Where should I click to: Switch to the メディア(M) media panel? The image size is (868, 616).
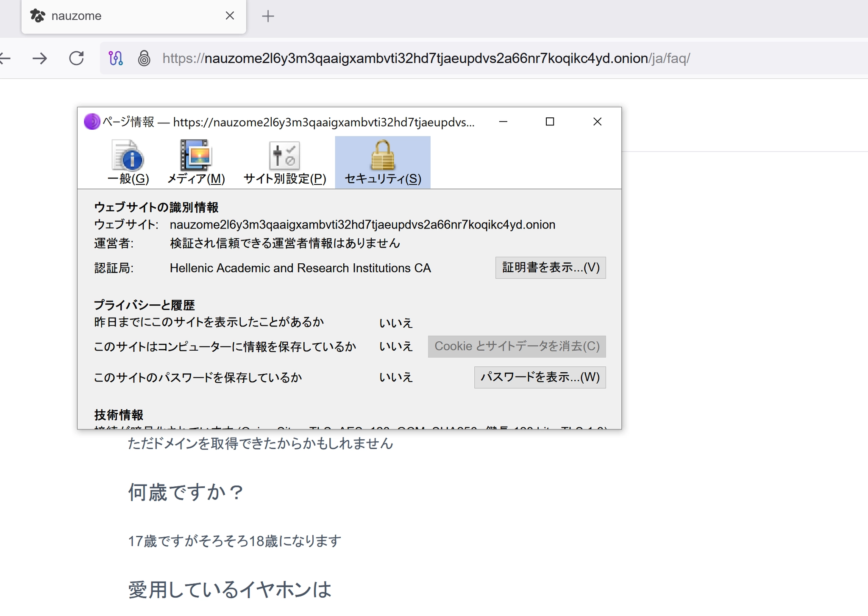196,162
